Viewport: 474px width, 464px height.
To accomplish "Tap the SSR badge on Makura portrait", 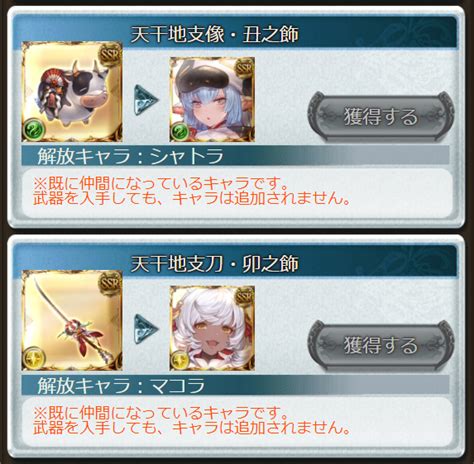I will (x=244, y=297).
